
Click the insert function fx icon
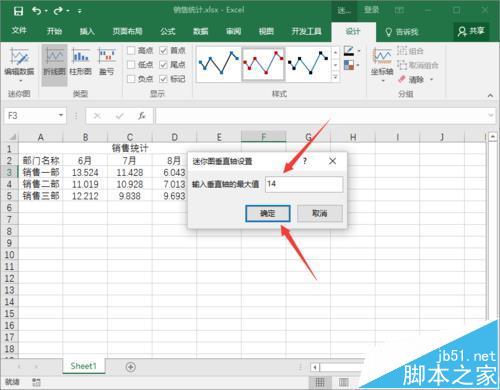tap(142, 116)
